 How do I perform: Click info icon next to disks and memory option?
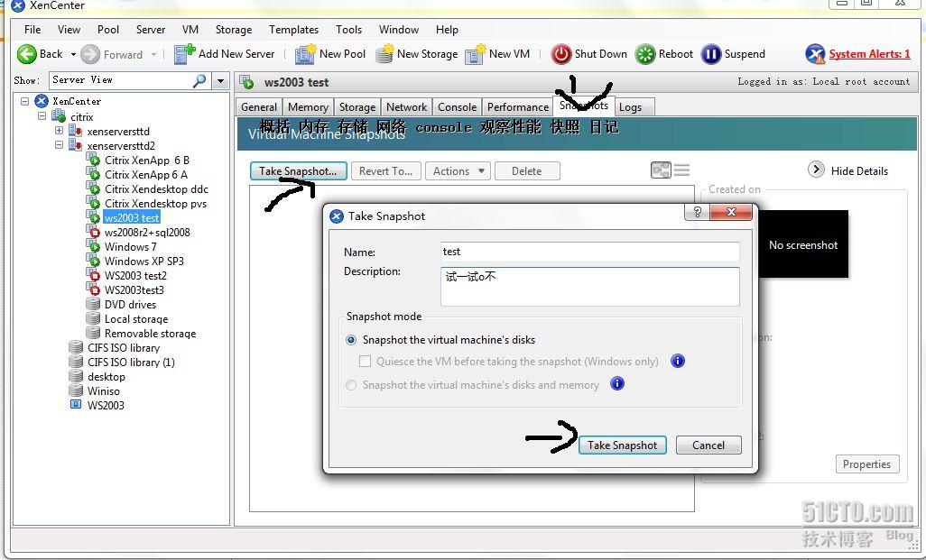click(x=617, y=383)
